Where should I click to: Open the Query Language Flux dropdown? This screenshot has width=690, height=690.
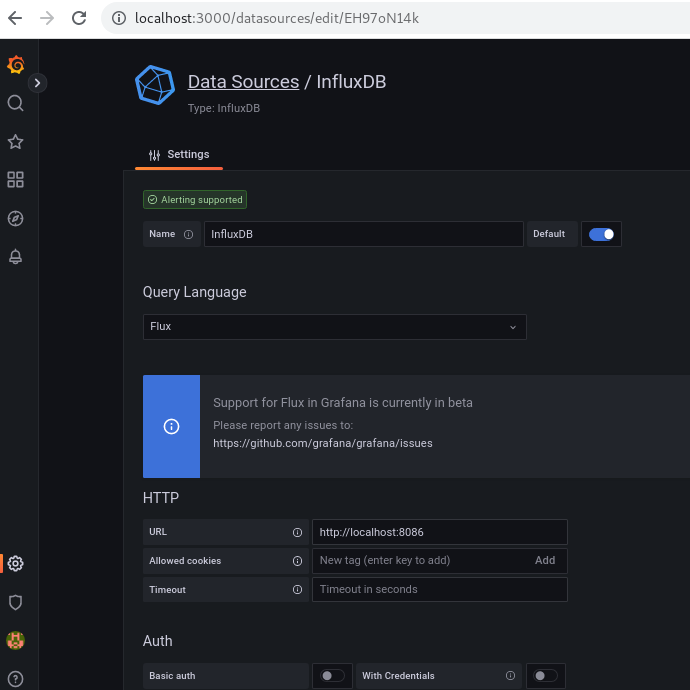[334, 327]
